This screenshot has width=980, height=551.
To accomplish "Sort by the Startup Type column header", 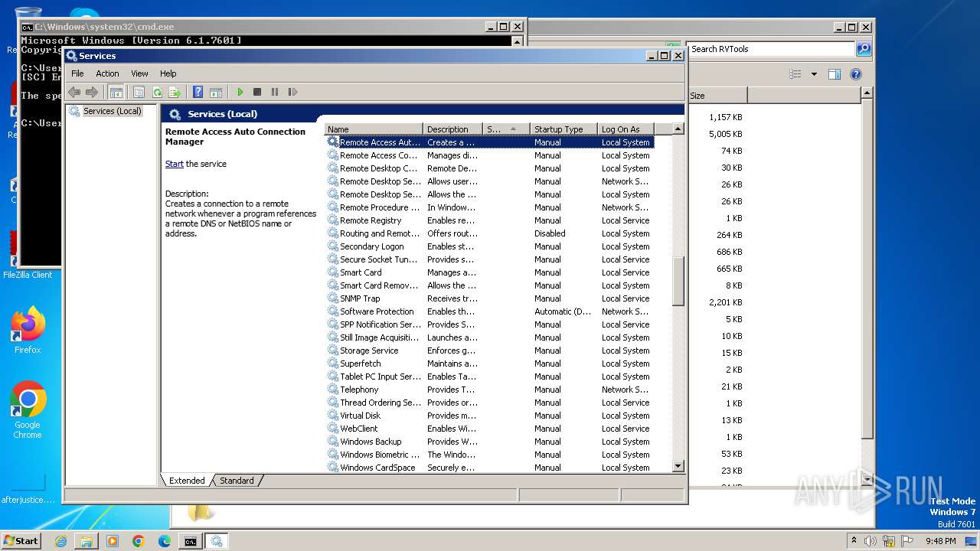I will click(x=563, y=129).
